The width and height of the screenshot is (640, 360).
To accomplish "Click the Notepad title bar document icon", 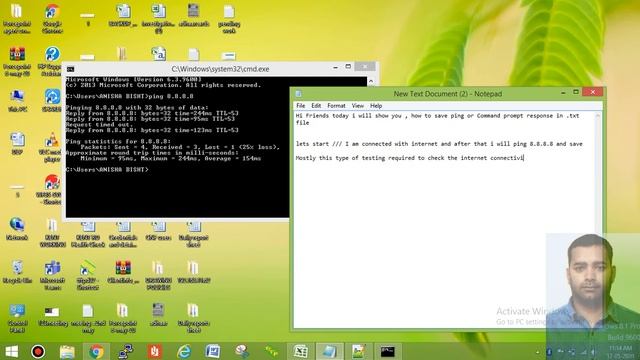I will 298,94.
